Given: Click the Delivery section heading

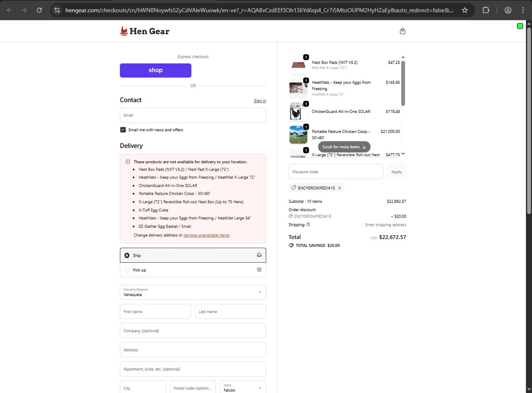Looking at the screenshot, I should [x=131, y=146].
